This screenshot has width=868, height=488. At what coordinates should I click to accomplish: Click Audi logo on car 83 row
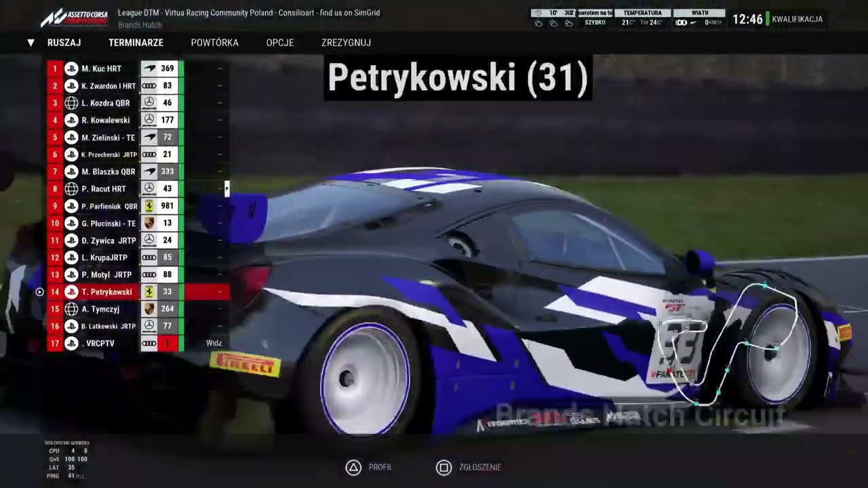pos(149,86)
